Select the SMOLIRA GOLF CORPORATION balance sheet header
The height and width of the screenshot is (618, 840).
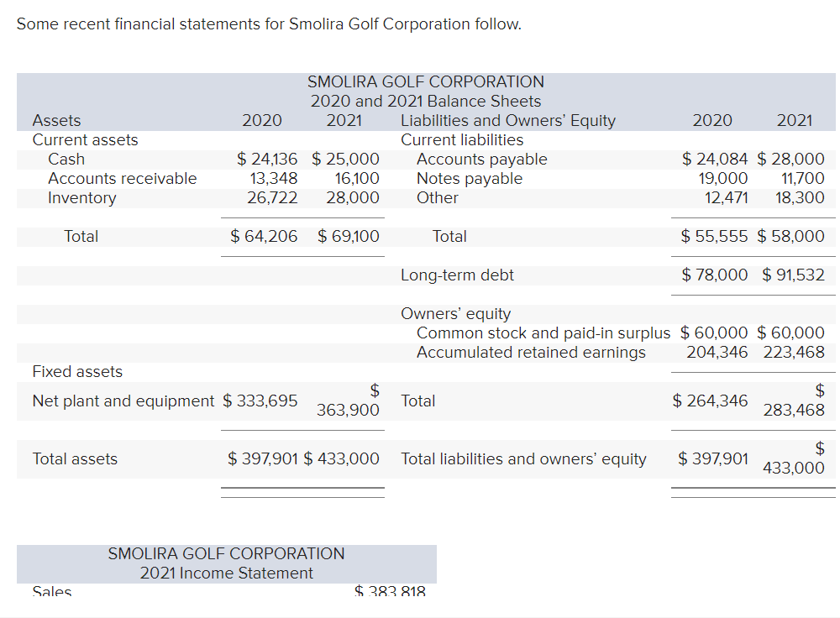(426, 81)
